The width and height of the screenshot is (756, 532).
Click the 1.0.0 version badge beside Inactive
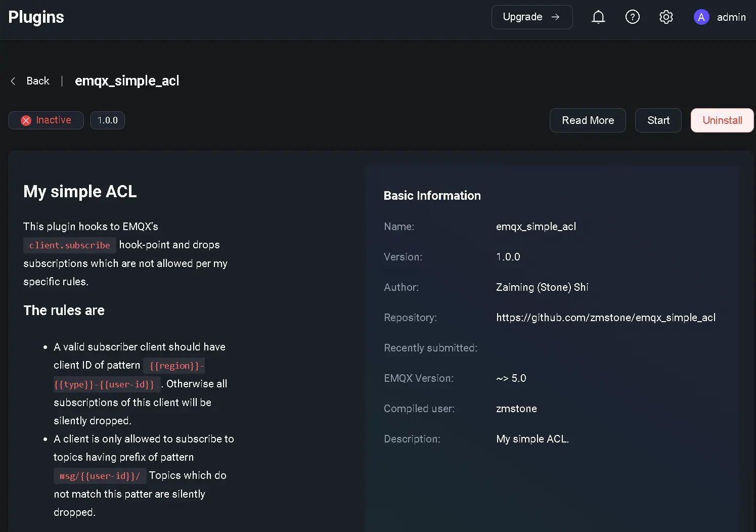pos(107,120)
